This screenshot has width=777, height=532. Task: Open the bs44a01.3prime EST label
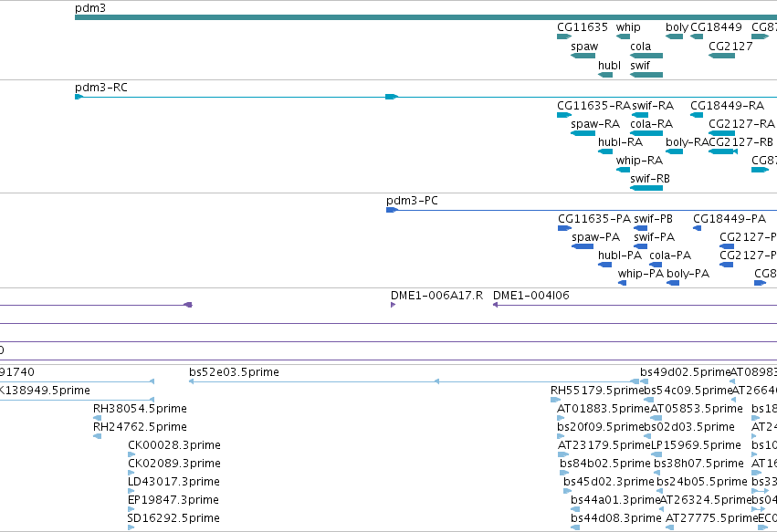coord(616,500)
